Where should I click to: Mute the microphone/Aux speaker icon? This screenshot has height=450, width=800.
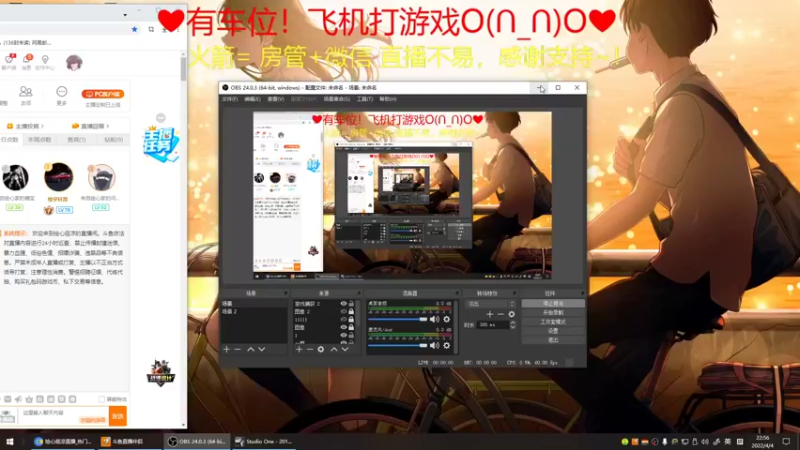pos(434,345)
